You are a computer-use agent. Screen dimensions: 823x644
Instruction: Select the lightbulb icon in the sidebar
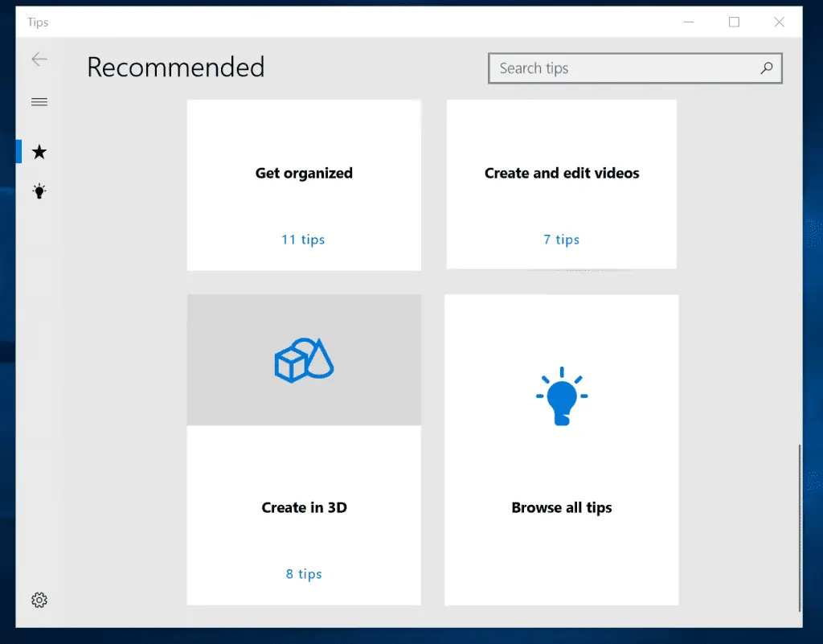click(39, 191)
